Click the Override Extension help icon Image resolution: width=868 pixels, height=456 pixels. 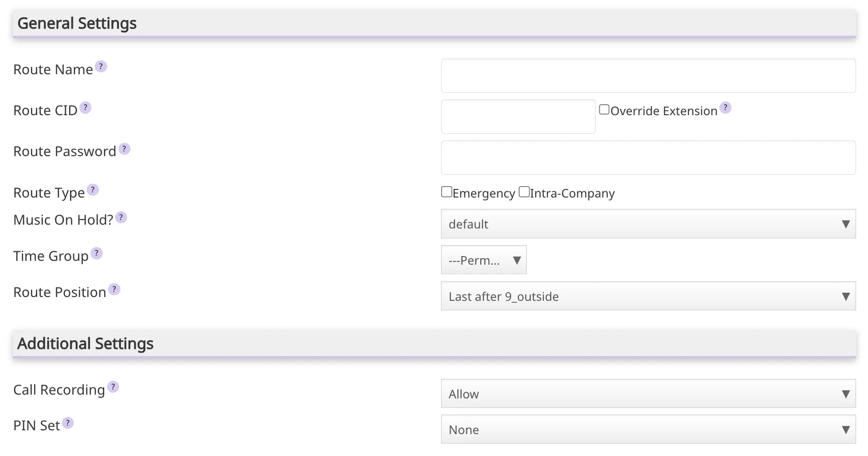click(x=725, y=108)
